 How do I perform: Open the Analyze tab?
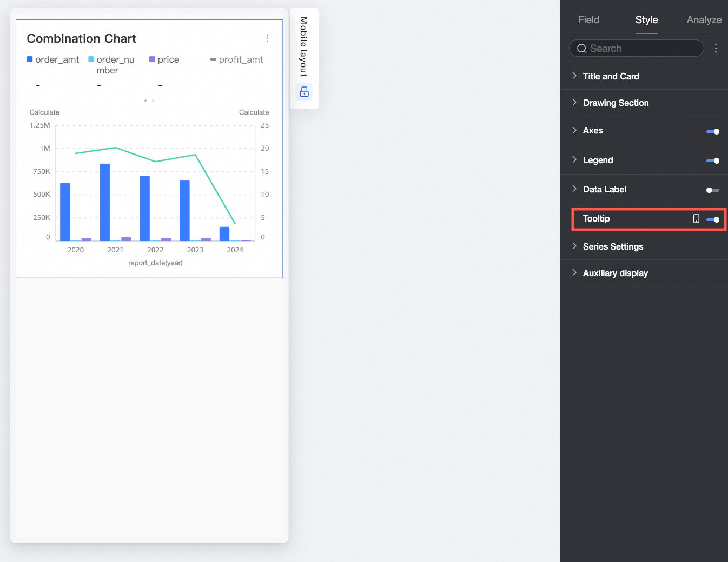click(x=704, y=20)
